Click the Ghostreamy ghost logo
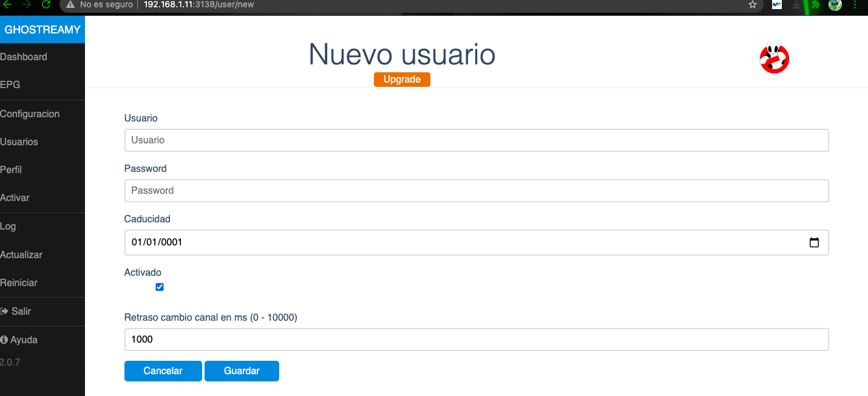The image size is (868, 396). 774,58
